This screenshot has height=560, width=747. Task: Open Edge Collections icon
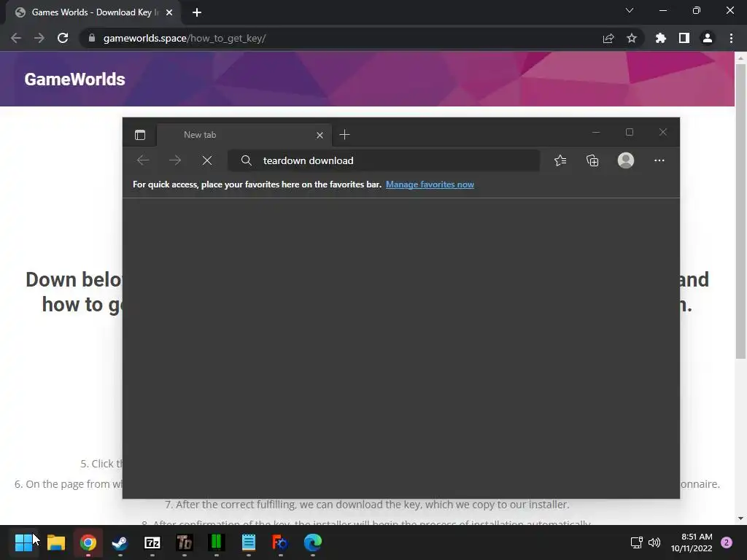click(592, 160)
